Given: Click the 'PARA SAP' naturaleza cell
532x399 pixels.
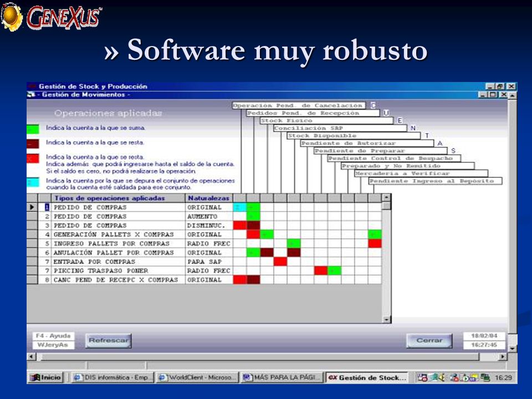Looking at the screenshot, I should click(209, 262).
